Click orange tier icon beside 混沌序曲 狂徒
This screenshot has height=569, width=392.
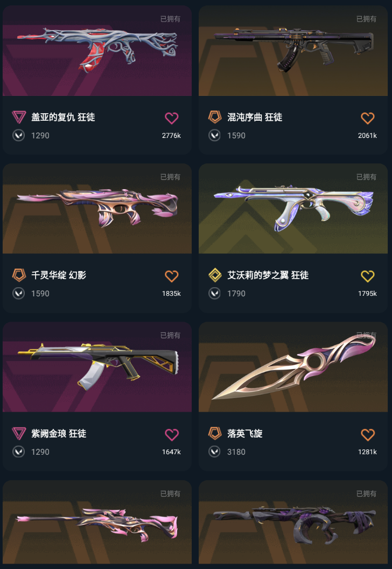[x=215, y=117]
